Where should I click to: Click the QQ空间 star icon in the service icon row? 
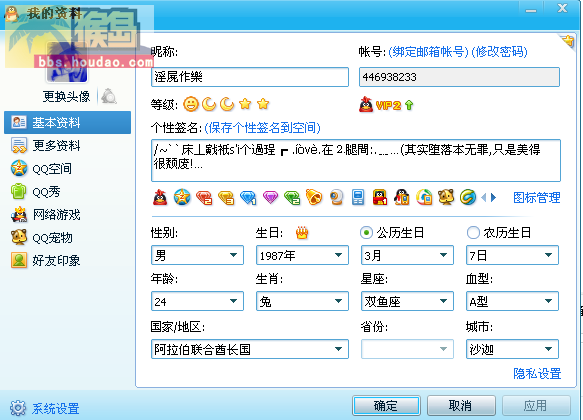[182, 197]
